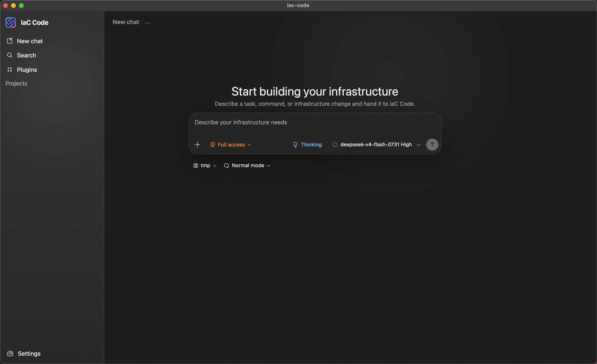The image size is (597, 364).
Task: Click the "Start building your infrastructure" heading
Action: coord(315,92)
